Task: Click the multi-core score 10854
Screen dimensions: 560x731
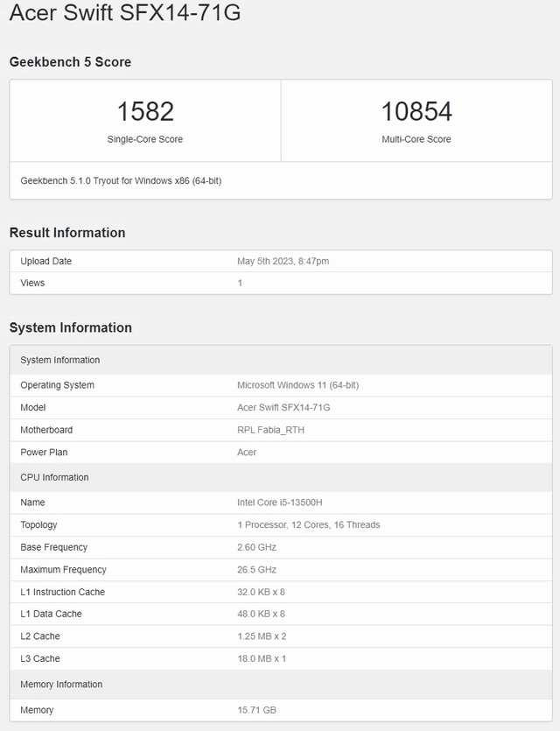Action: coord(416,111)
